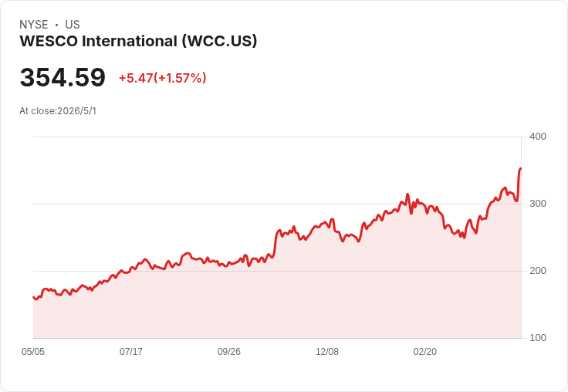The height and width of the screenshot is (392, 568).
Task: Click the 07/17 date axis label
Action: pos(131,351)
